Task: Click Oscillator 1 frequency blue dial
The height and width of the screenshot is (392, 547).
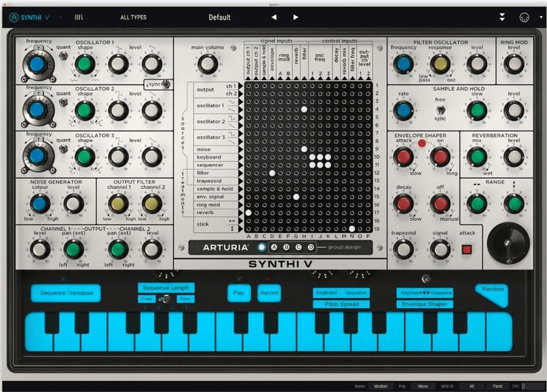Action: click(37, 64)
